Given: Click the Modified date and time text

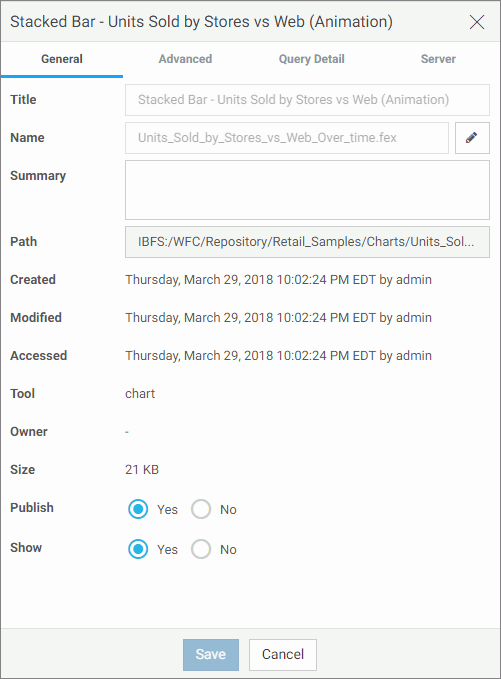Looking at the screenshot, I should tap(278, 318).
